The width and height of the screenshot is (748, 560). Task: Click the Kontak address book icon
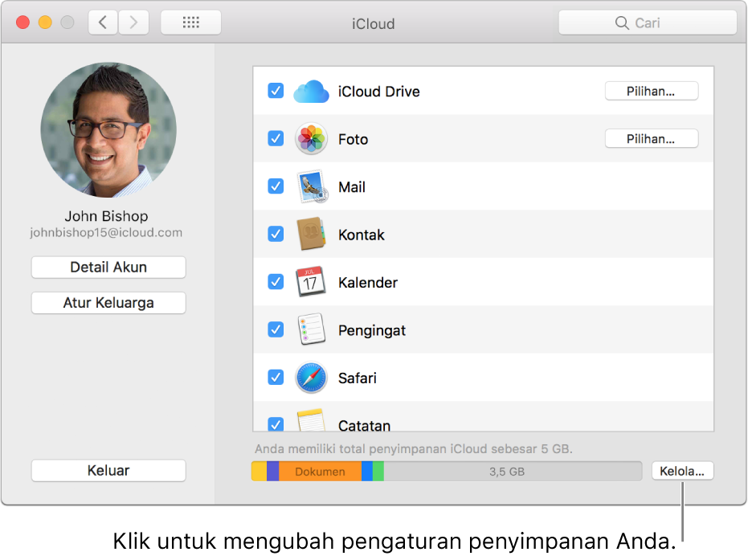[311, 234]
